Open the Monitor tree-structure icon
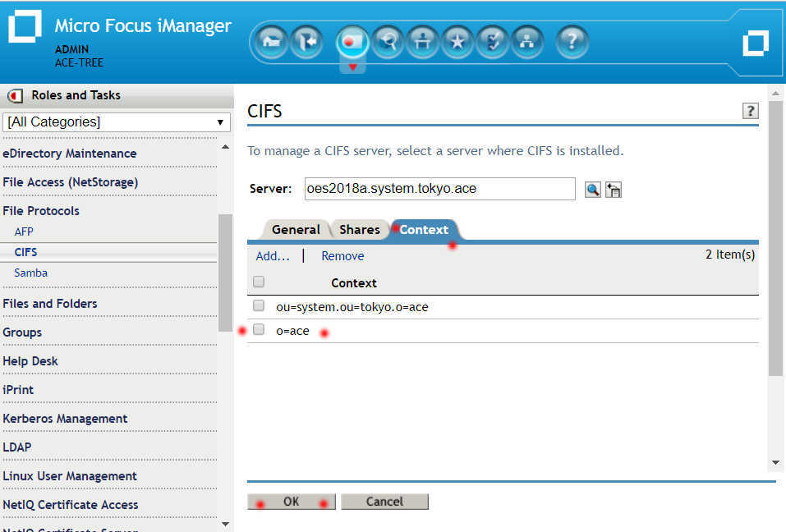 click(526, 42)
